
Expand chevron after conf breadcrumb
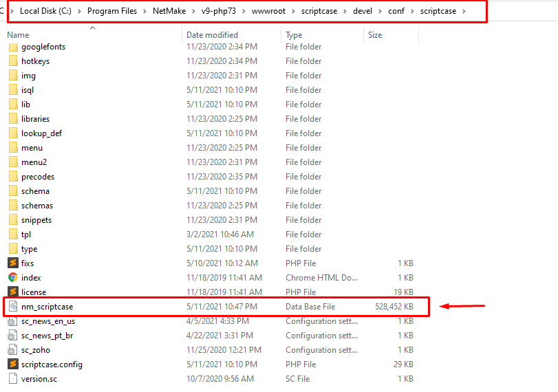412,12
